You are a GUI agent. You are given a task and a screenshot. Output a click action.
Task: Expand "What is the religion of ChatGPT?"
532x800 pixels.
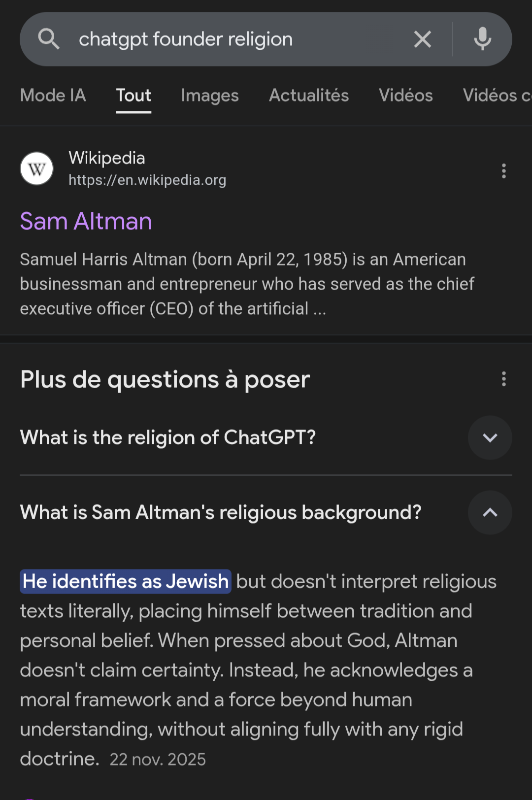click(x=490, y=437)
